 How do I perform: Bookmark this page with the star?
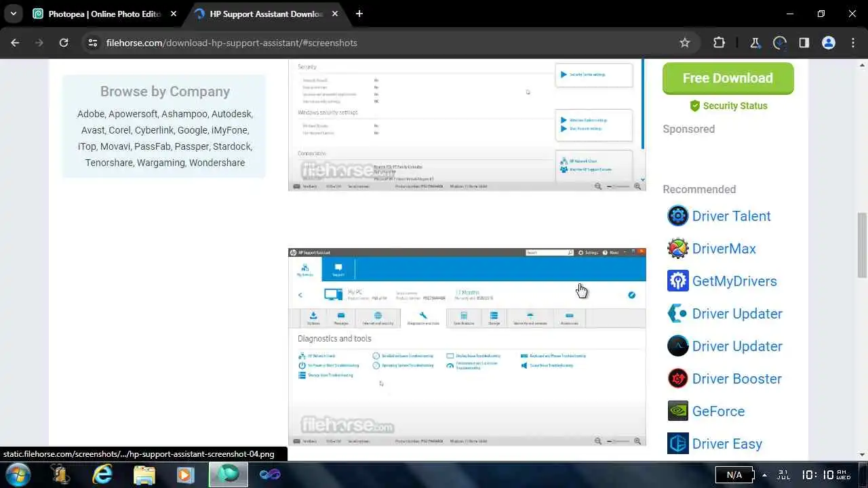[685, 43]
